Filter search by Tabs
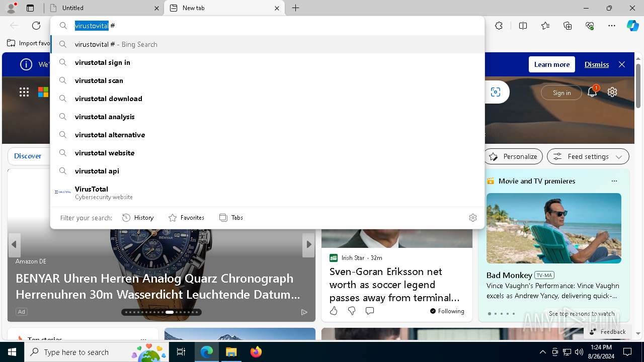 coord(231,218)
